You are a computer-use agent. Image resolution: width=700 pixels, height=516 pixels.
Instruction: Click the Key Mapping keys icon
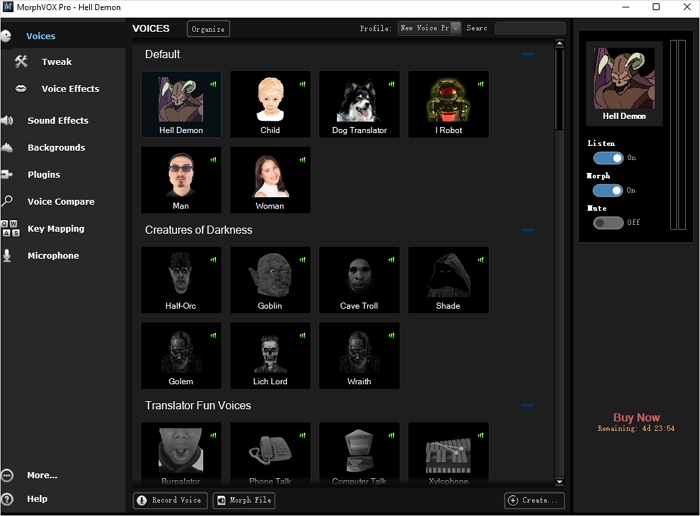[10, 228]
